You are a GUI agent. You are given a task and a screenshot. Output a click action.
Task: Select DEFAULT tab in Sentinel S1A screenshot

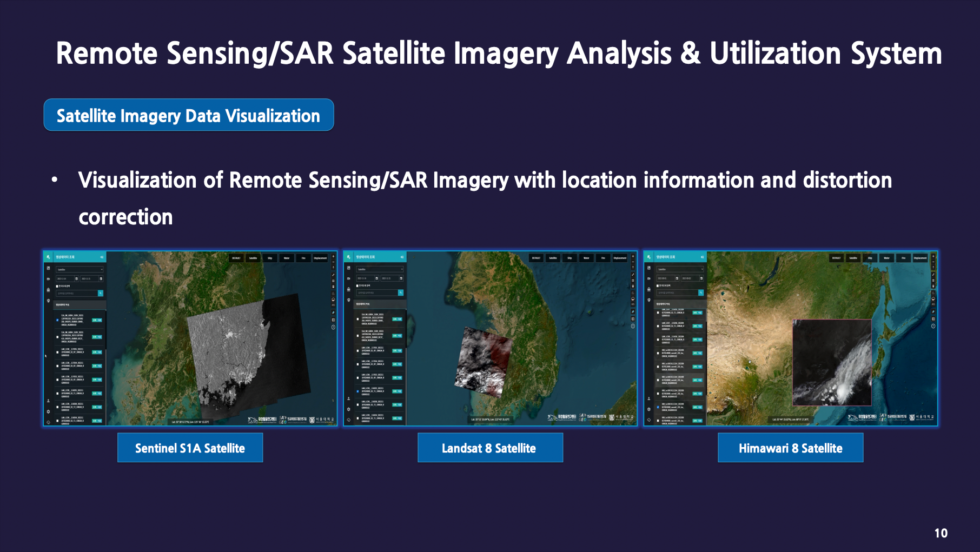[236, 258]
